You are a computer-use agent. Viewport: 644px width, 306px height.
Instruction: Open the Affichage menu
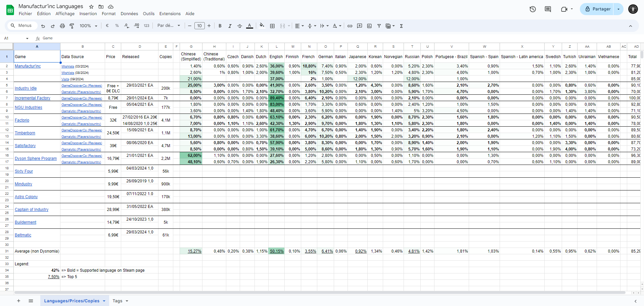coord(65,14)
